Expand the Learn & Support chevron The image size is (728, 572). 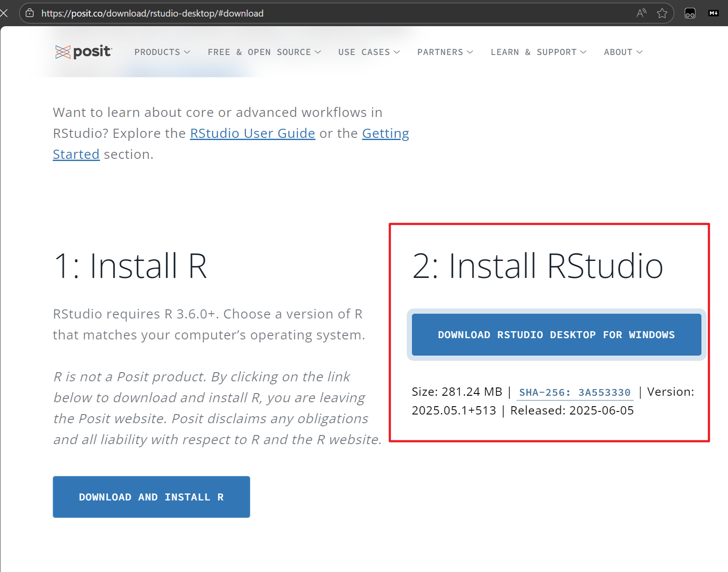click(x=583, y=52)
